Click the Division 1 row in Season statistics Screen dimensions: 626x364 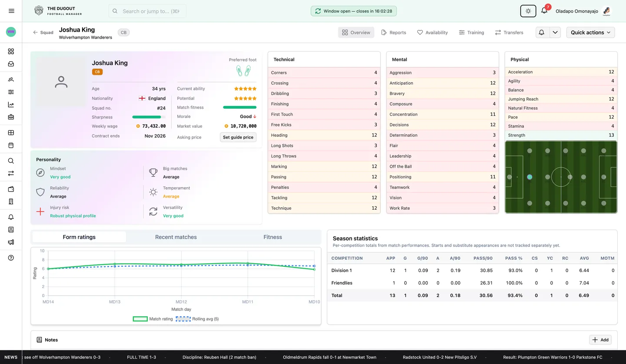click(x=472, y=271)
